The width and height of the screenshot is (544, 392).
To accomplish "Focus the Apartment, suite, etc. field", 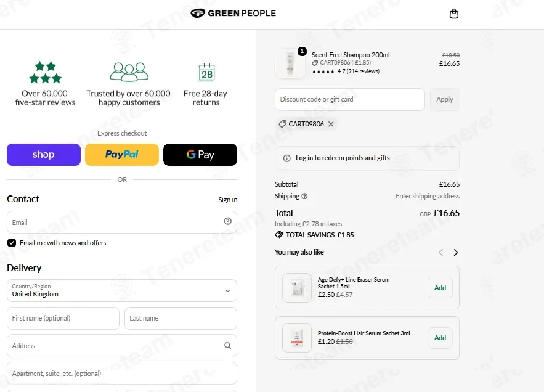I will click(x=122, y=374).
